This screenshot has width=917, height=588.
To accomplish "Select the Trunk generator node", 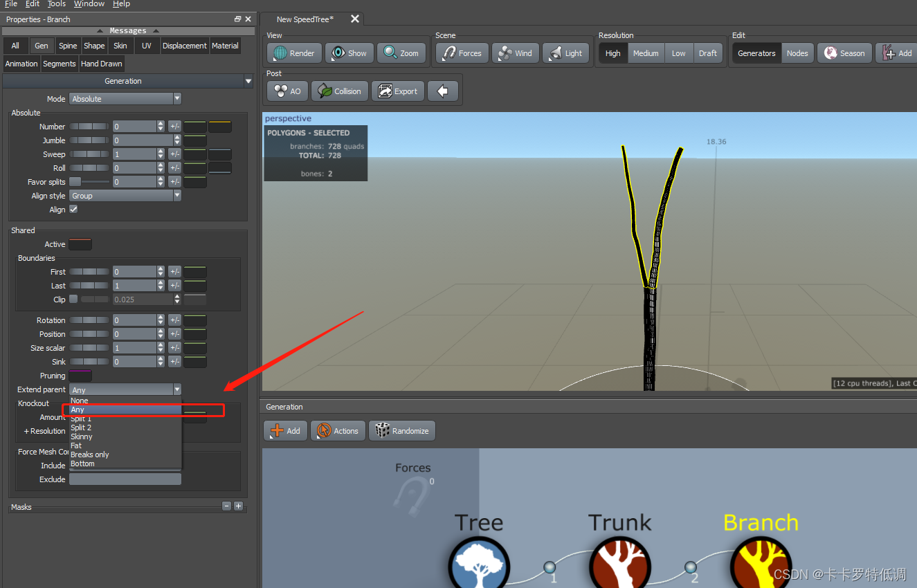I will [x=620, y=565].
